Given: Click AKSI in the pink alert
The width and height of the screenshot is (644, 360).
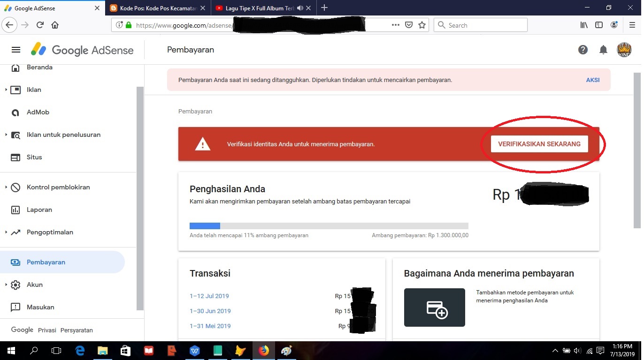Looking at the screenshot, I should tap(593, 80).
